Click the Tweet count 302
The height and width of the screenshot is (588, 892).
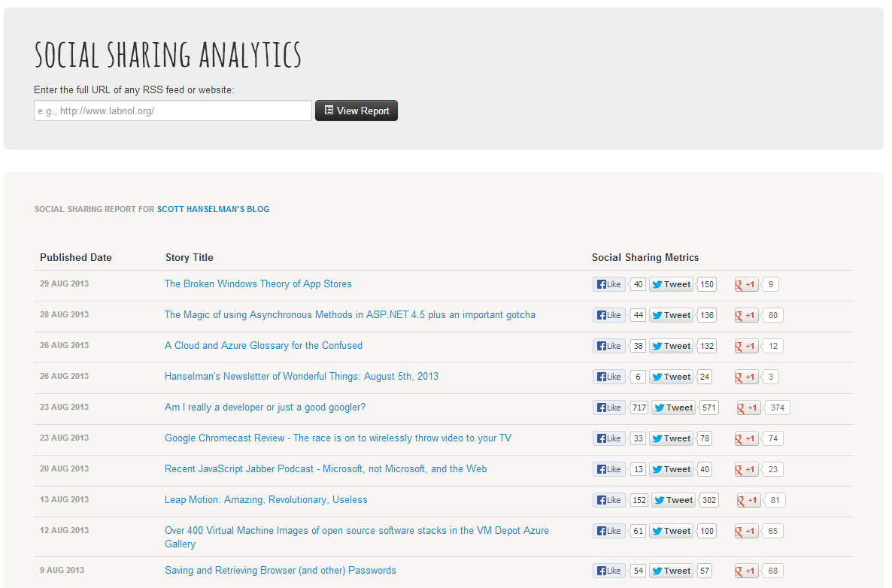708,501
